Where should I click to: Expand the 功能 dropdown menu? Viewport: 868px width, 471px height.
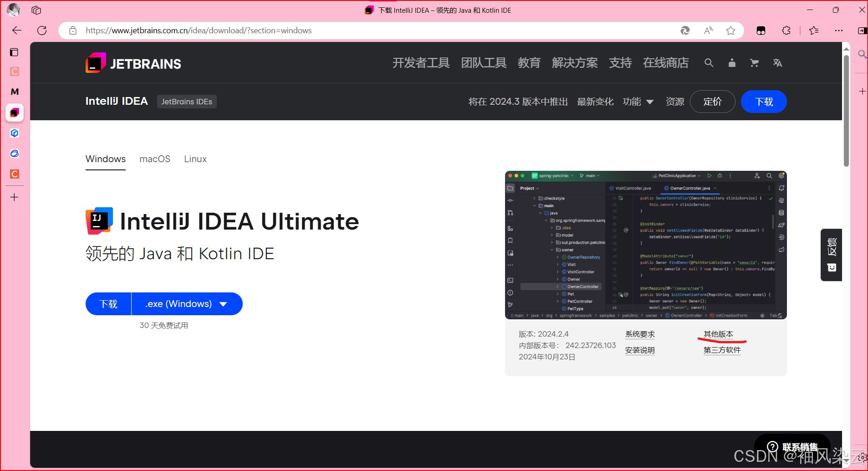point(638,102)
